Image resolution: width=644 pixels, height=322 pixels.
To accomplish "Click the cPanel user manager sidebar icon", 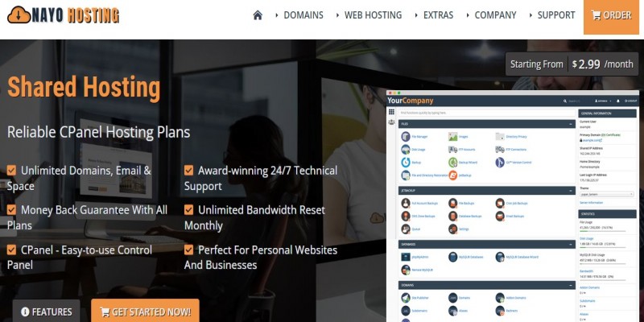I will (391, 122).
